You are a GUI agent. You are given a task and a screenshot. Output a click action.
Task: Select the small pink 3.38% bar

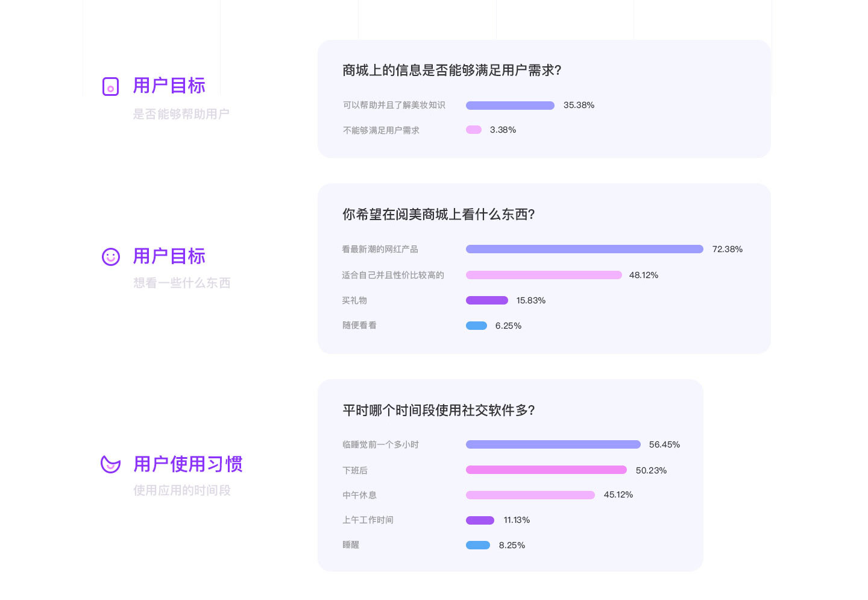pyautogui.click(x=474, y=130)
